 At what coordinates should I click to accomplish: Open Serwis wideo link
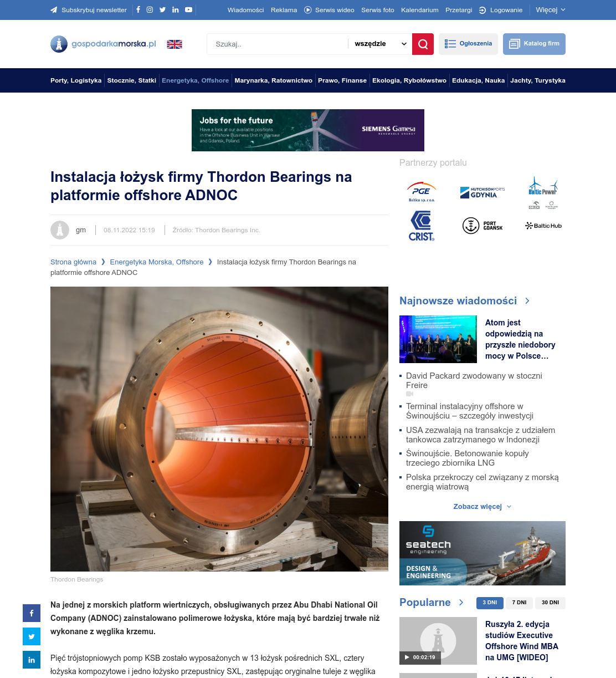tap(329, 10)
